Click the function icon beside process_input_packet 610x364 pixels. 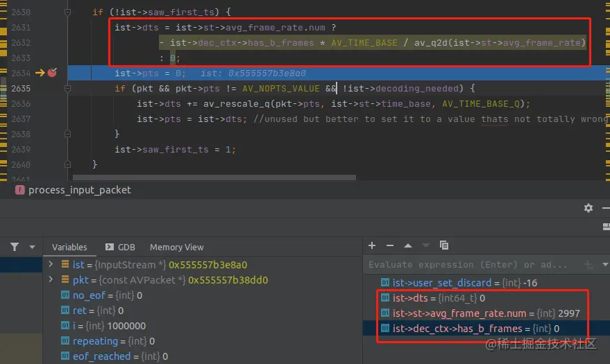(20, 190)
